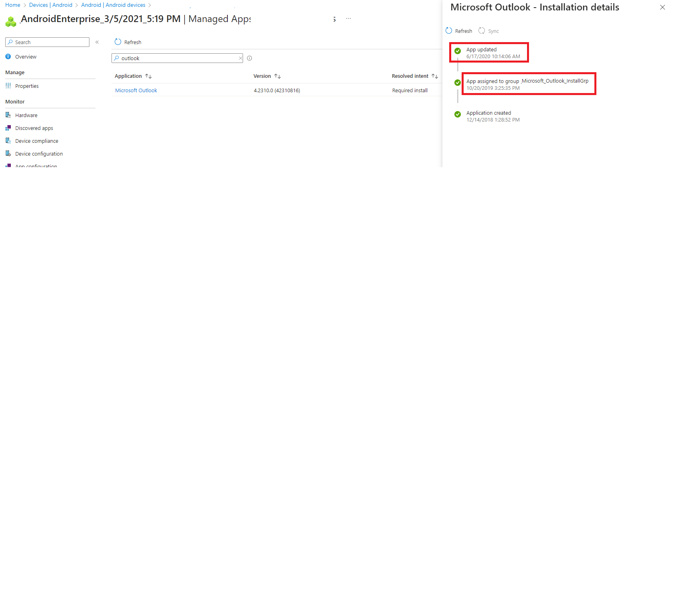This screenshot has width=675, height=616.
Task: Click magnifier icon in the outlook filter
Action: tap(117, 58)
